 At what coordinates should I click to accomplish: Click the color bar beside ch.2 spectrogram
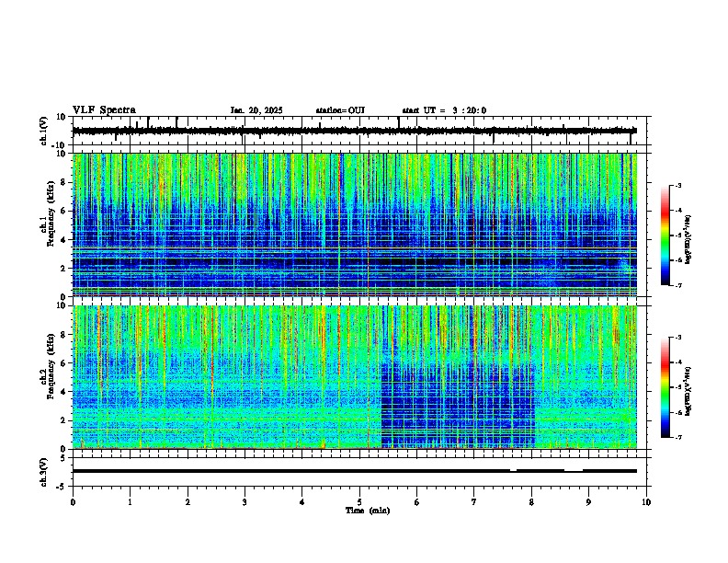coord(665,387)
